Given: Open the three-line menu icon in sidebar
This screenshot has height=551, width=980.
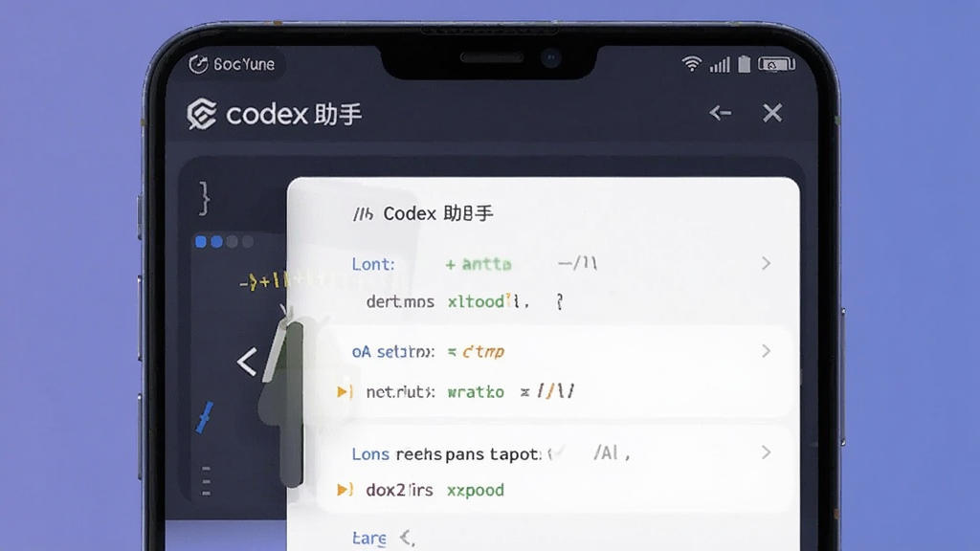Looking at the screenshot, I should point(207,480).
